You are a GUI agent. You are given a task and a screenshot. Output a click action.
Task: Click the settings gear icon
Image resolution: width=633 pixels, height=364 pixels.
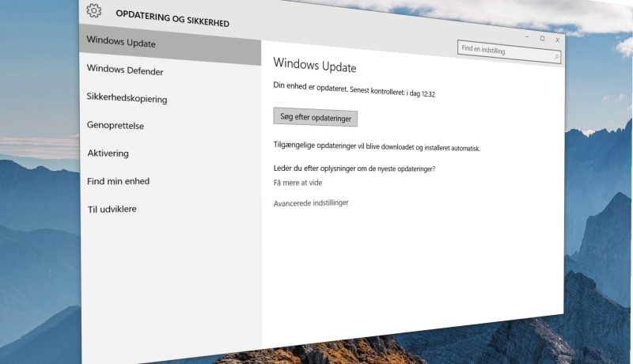(x=94, y=10)
